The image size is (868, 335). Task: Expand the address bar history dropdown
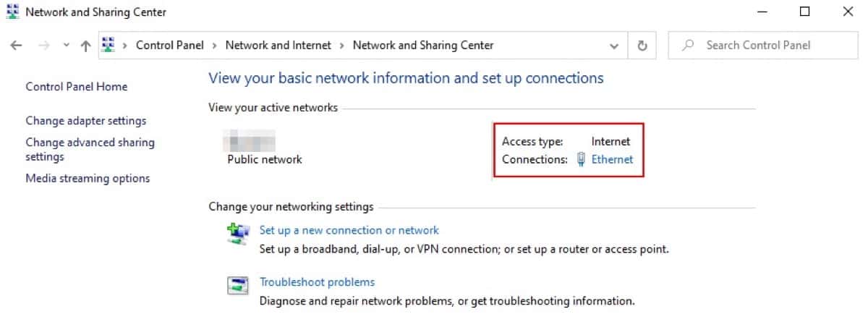point(614,46)
